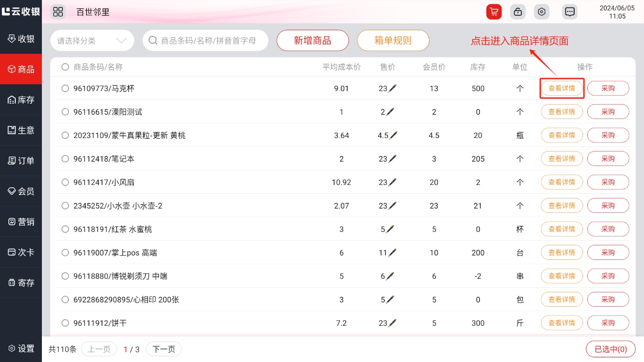View details for 红茶 水蜜桃
This screenshot has width=644, height=362.
point(562,229)
